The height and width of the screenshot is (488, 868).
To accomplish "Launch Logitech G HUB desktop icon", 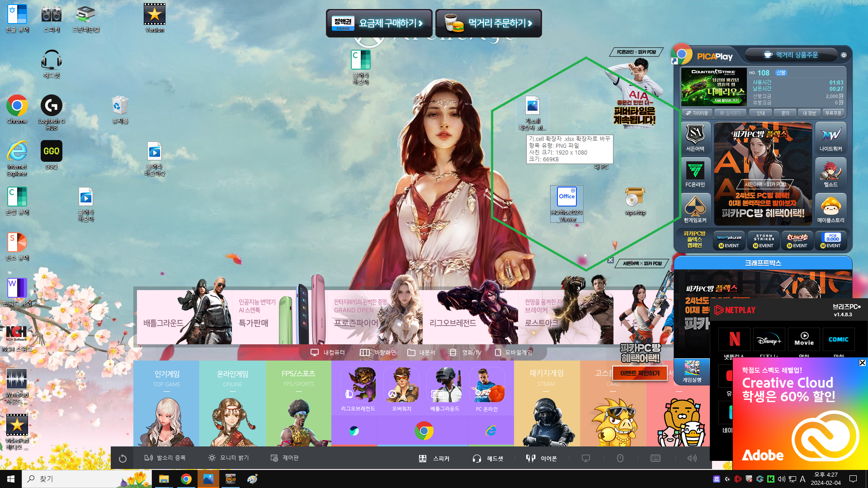I will pos(52,112).
